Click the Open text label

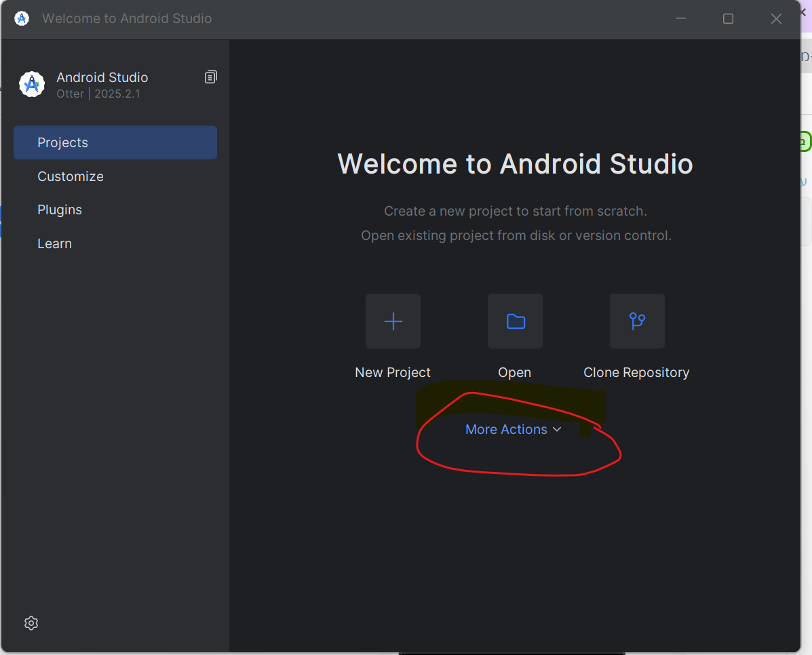pos(514,372)
